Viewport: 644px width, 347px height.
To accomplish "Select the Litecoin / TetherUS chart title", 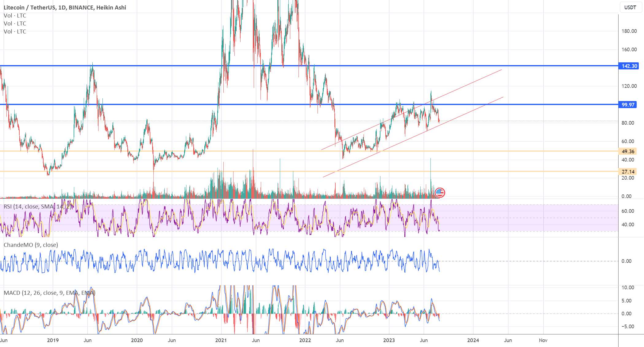I will click(x=65, y=7).
